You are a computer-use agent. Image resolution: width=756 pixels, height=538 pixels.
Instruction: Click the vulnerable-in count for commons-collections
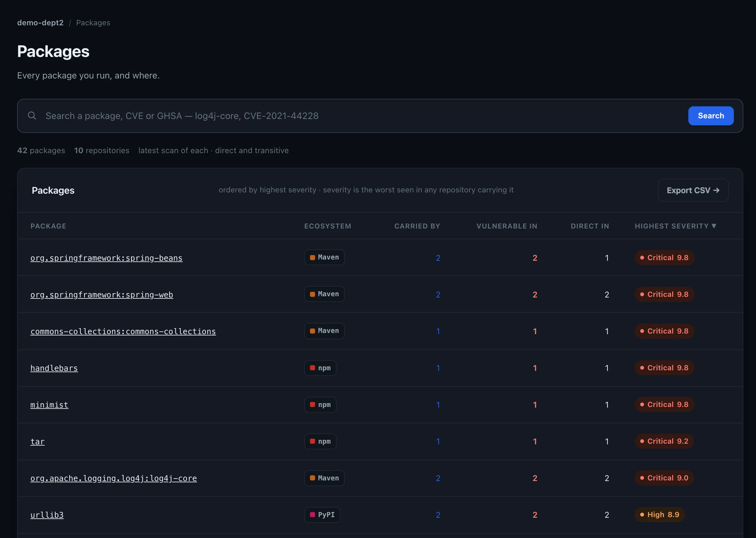click(x=535, y=332)
